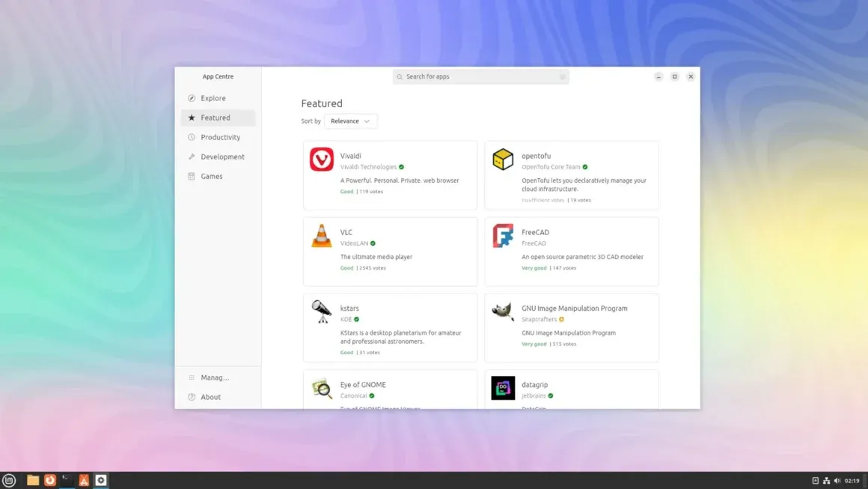Click the 02:19 clock in the panel
Viewport: 868px width, 489px height.
pos(852,481)
